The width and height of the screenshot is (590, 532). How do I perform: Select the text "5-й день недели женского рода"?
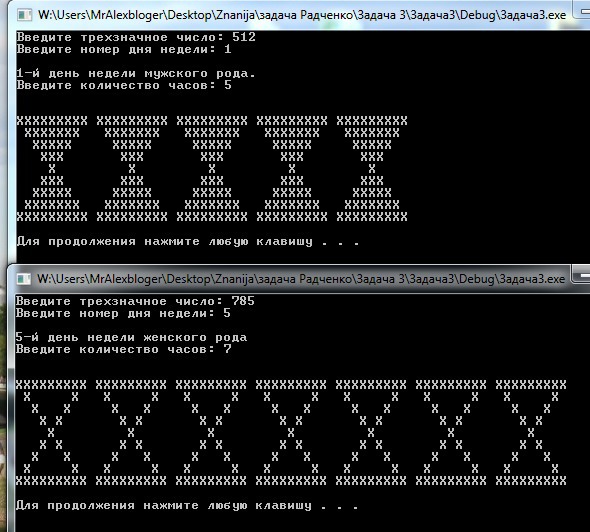coord(131,337)
